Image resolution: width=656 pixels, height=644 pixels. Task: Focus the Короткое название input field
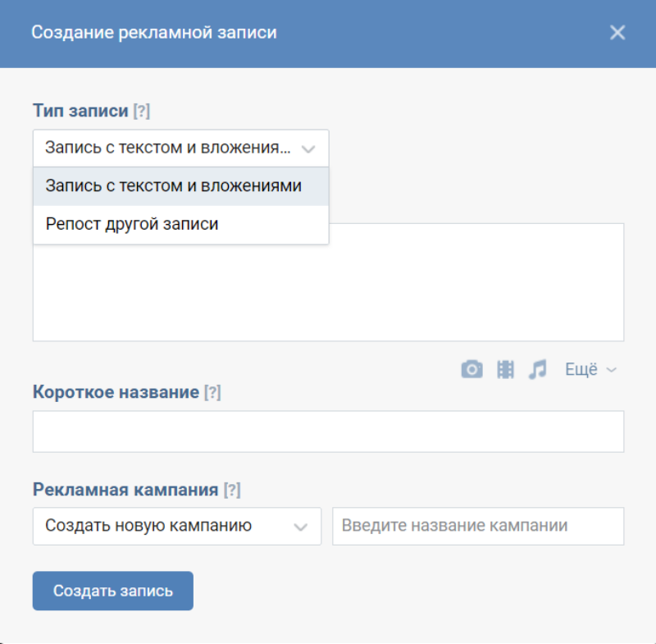coord(329,432)
